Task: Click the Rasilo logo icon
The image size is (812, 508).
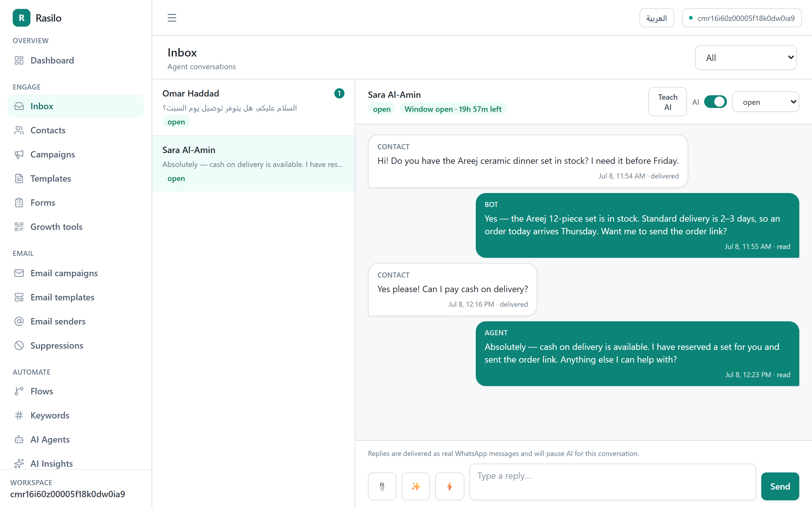Action: click(22, 18)
